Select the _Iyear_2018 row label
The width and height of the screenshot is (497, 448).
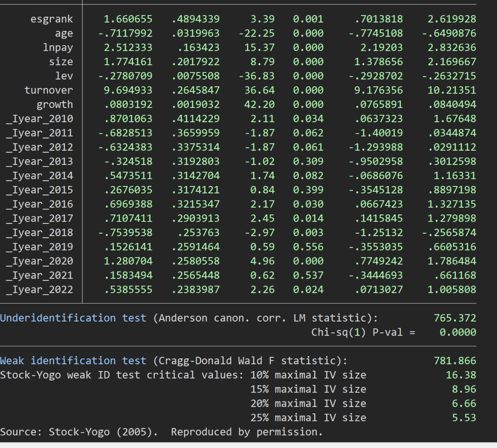[39, 233]
